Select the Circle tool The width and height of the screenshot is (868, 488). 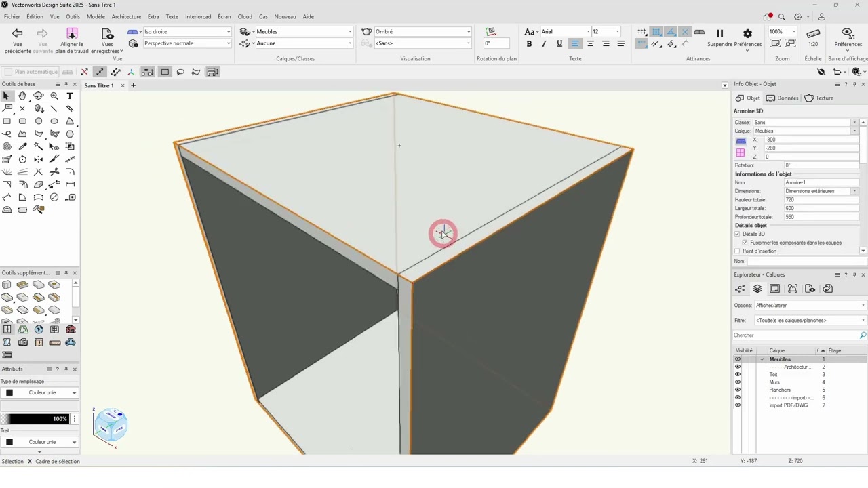pyautogui.click(x=38, y=121)
